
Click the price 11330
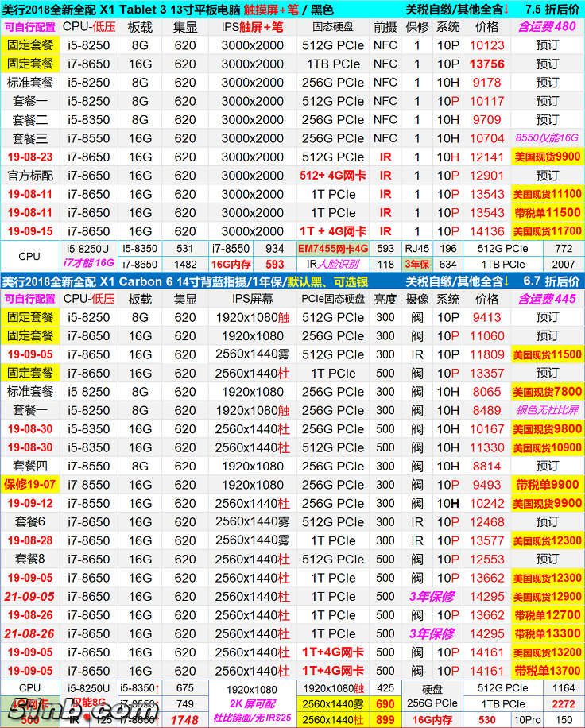pyautogui.click(x=486, y=447)
